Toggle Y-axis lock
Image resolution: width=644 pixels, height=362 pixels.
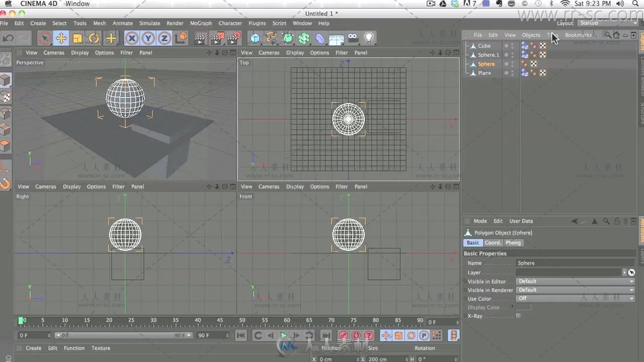click(148, 38)
